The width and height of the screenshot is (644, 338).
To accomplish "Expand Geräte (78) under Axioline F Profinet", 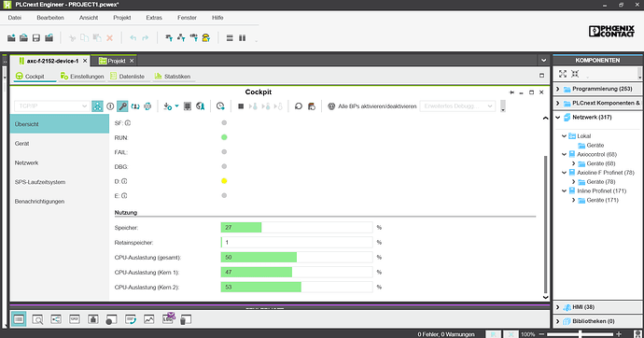I will [x=574, y=181].
